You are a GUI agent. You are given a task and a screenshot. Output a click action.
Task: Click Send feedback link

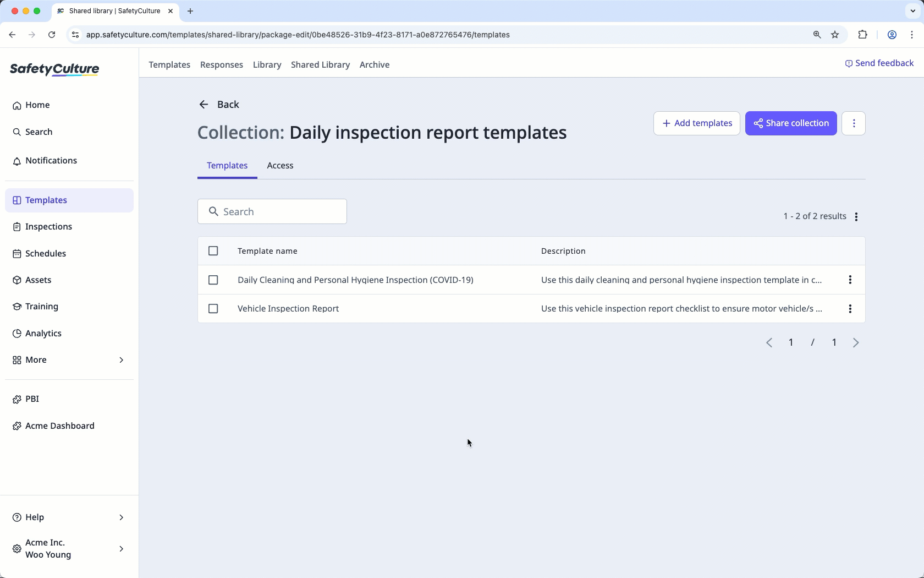[879, 63]
